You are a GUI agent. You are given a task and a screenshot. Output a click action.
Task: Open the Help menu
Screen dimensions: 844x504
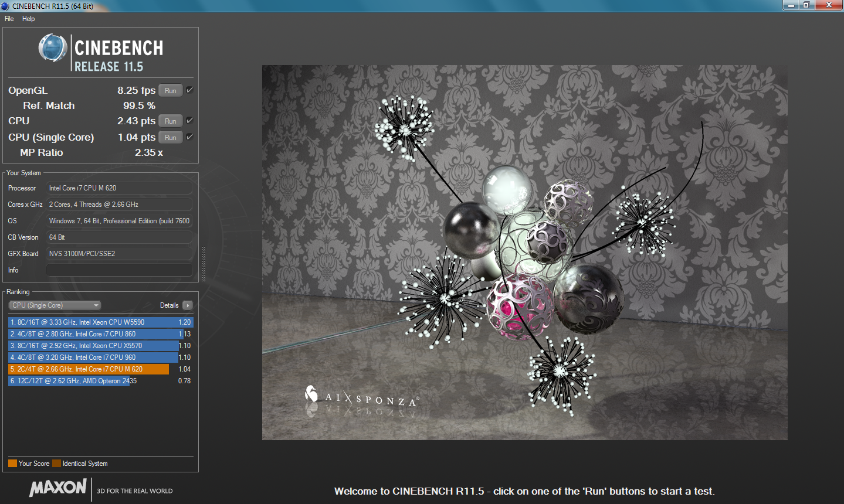pyautogui.click(x=28, y=19)
